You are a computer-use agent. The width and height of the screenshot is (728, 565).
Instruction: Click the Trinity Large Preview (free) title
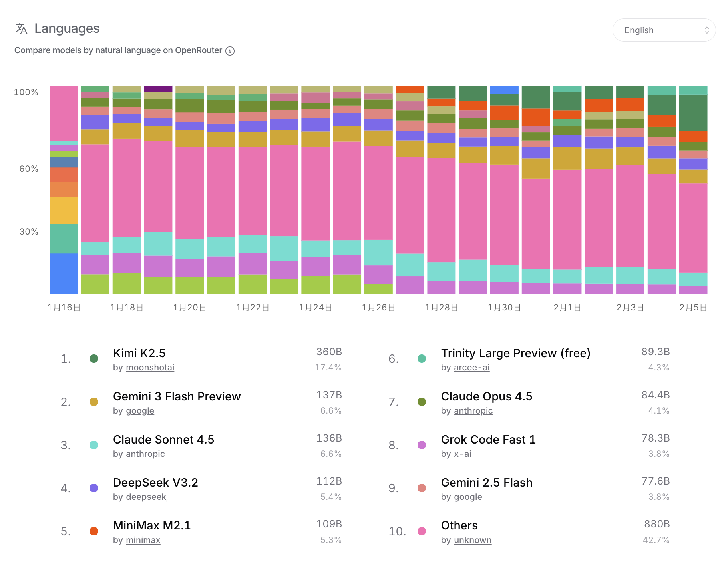pyautogui.click(x=515, y=353)
